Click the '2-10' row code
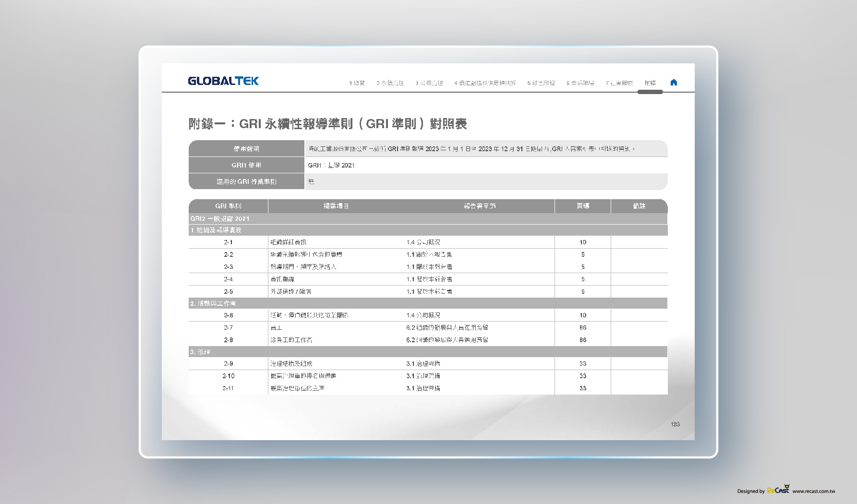 point(228,376)
